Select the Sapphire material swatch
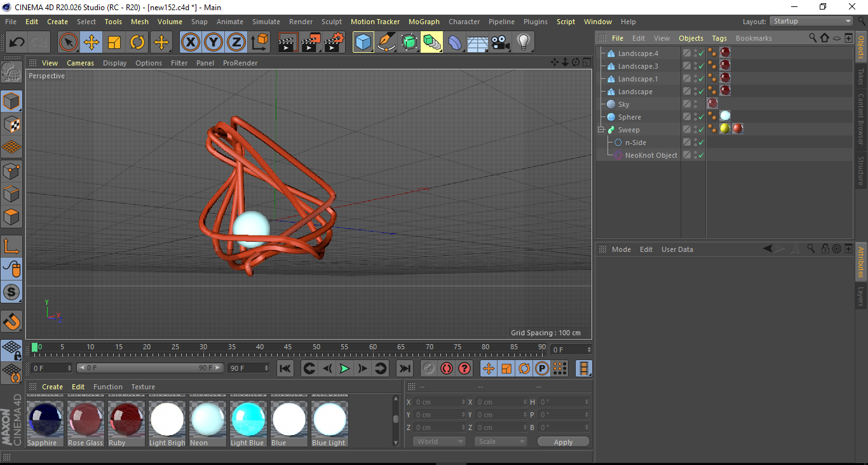Image resolution: width=868 pixels, height=465 pixels. tap(45, 419)
